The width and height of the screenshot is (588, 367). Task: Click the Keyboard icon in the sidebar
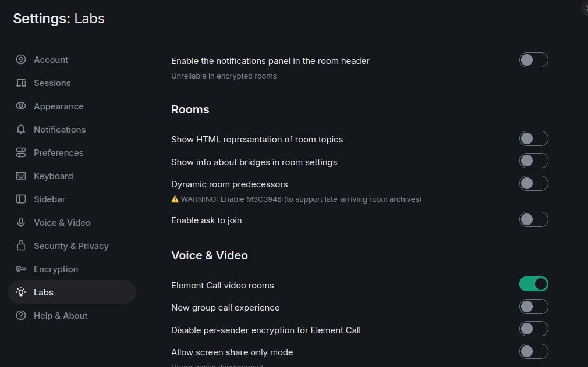(x=21, y=176)
